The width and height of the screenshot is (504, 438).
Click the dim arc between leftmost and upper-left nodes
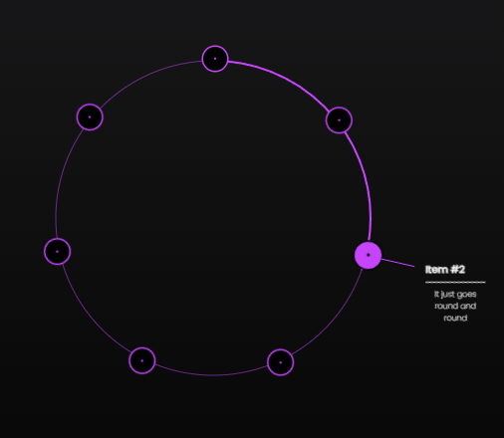[x=63, y=179]
